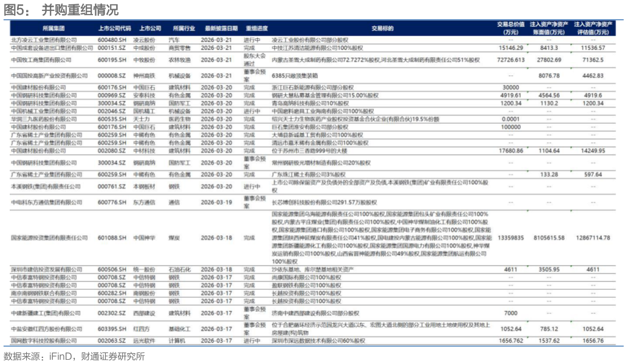The width and height of the screenshot is (627, 364).
Task: Click the 注入资产净资产评估值(万元) header
Action: click(x=593, y=28)
